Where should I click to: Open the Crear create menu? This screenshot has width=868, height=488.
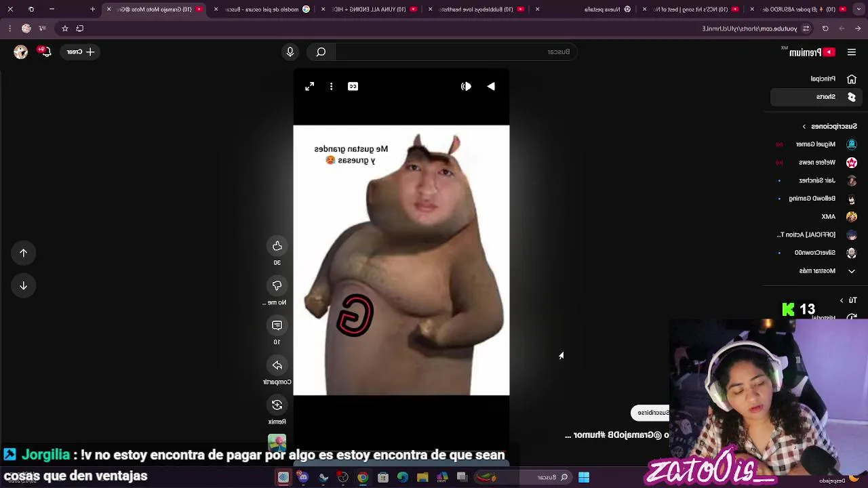(81, 52)
